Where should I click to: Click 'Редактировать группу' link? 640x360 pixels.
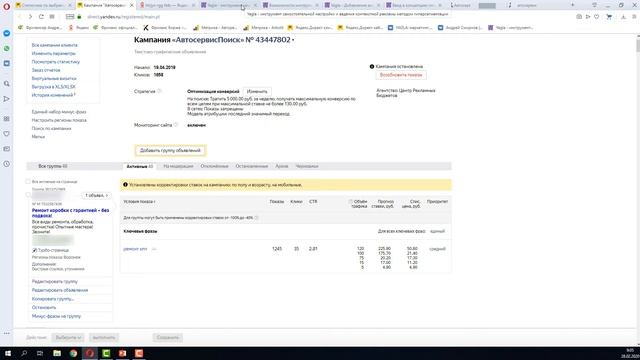coord(55,282)
